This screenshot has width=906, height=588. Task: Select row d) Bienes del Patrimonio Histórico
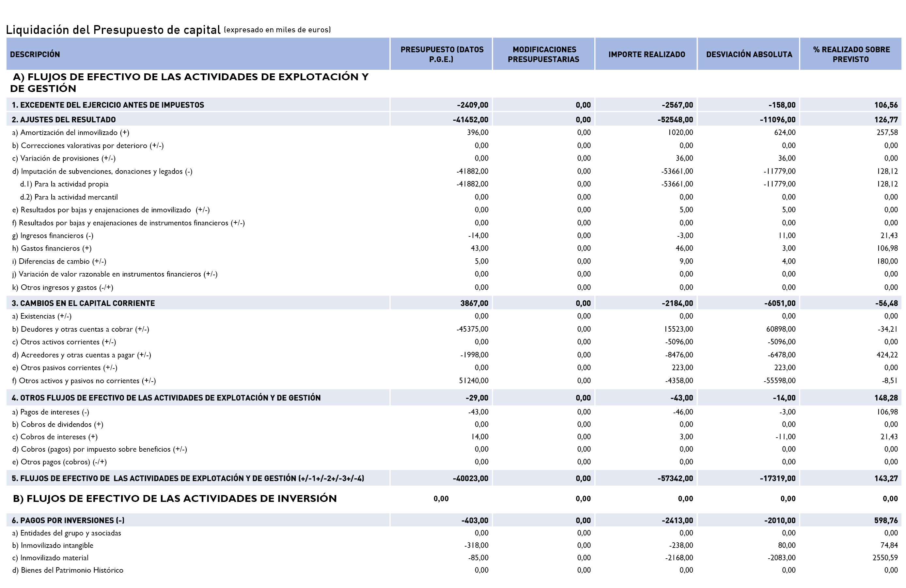point(454,570)
